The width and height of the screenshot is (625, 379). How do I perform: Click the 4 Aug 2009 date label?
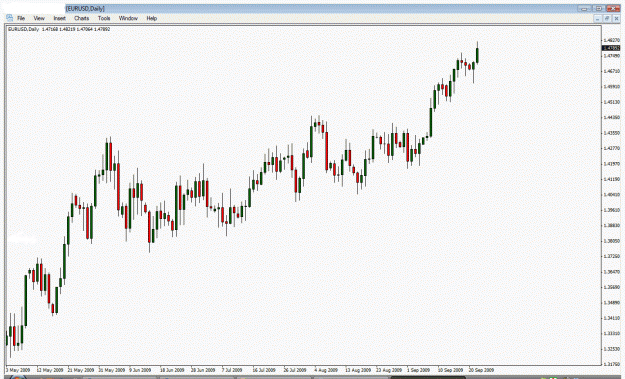pos(326,370)
